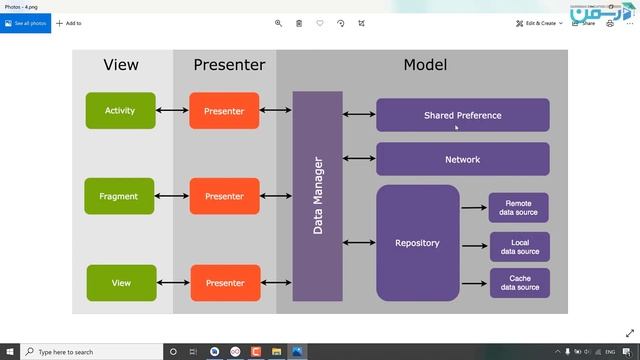Open the red-and-white circular taskbar app icon
The image size is (640, 360).
[x=235, y=352]
